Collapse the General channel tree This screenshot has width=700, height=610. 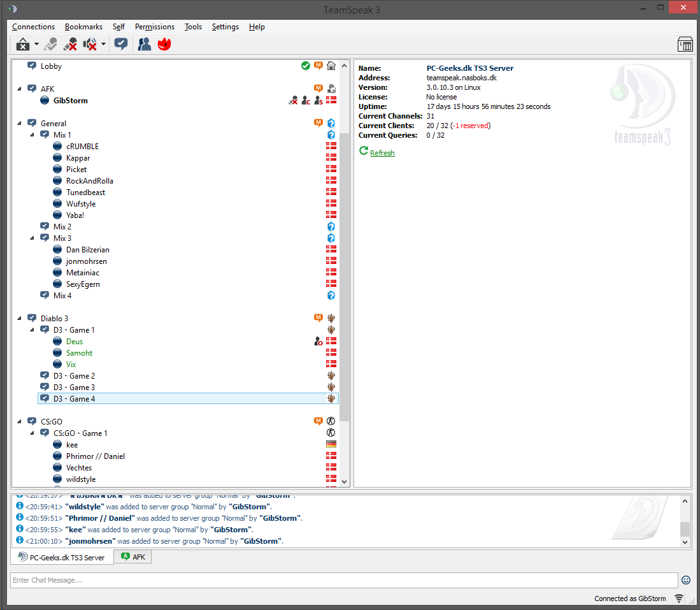19,124
